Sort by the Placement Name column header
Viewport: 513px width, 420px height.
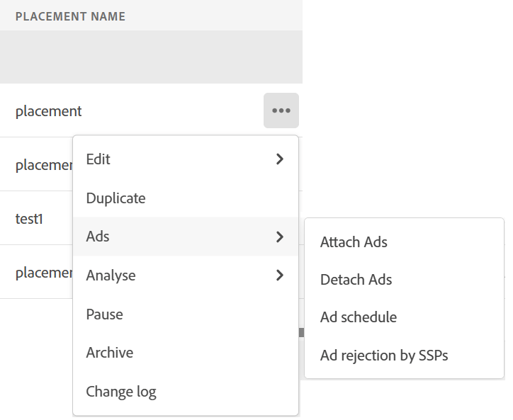pyautogui.click(x=70, y=16)
